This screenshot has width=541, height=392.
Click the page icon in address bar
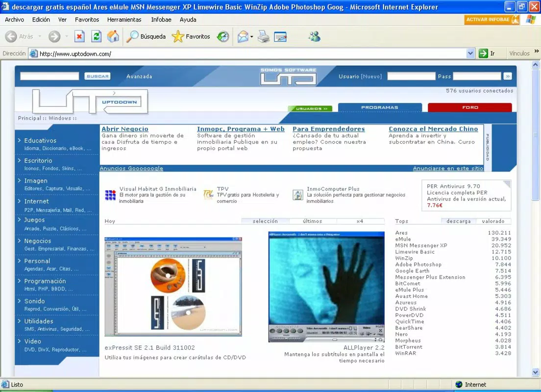point(33,53)
